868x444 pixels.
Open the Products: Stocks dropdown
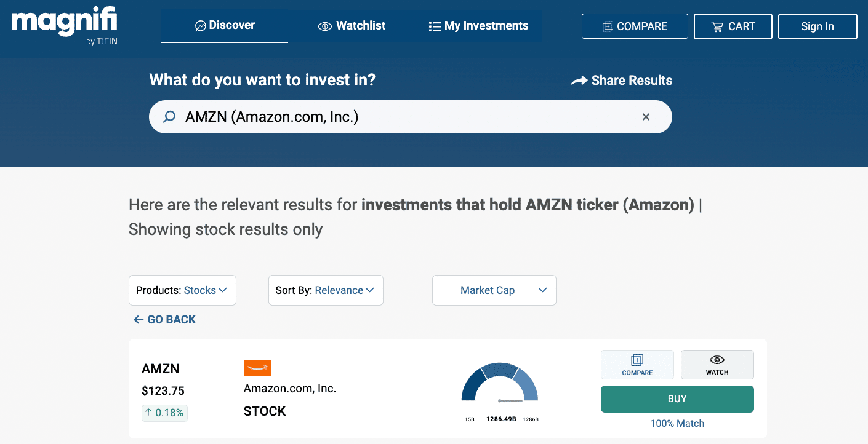[182, 290]
